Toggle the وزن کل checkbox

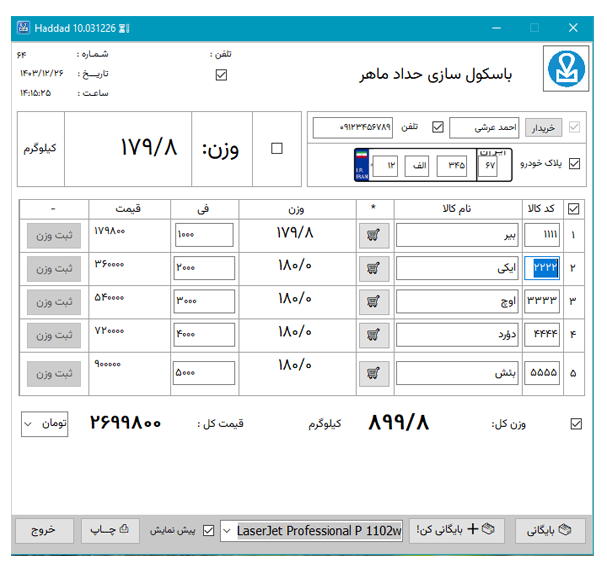tap(576, 424)
